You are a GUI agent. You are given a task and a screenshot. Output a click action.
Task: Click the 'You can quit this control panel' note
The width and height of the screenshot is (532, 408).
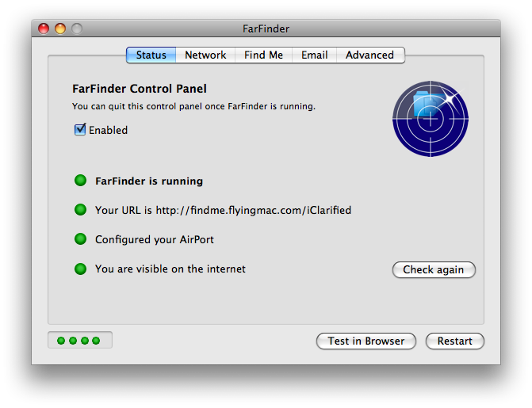click(193, 106)
